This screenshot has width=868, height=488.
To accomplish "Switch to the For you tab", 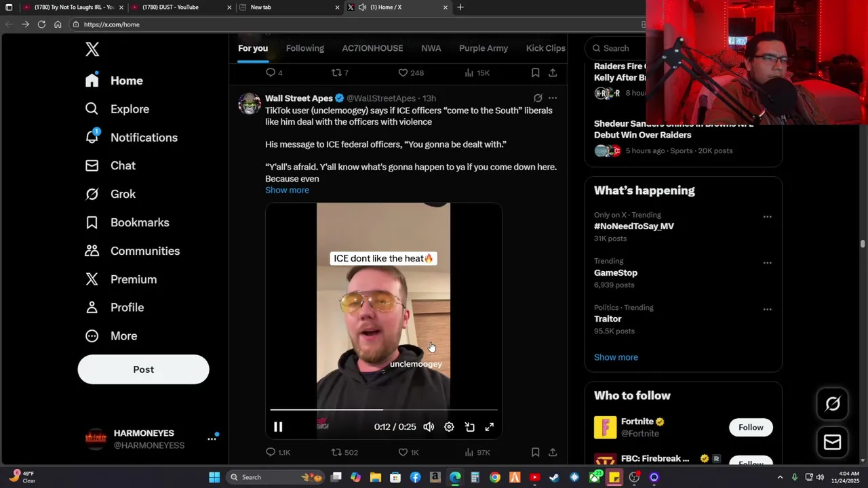I will click(x=253, y=48).
